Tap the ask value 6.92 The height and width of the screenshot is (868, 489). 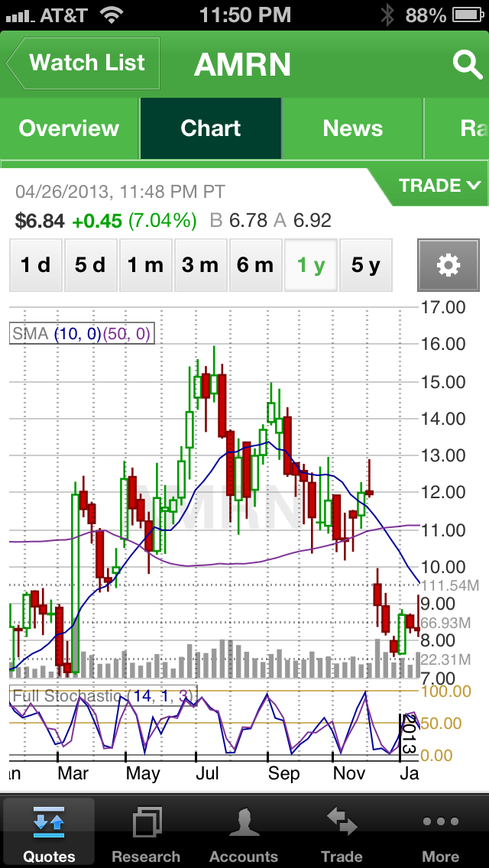313,221
